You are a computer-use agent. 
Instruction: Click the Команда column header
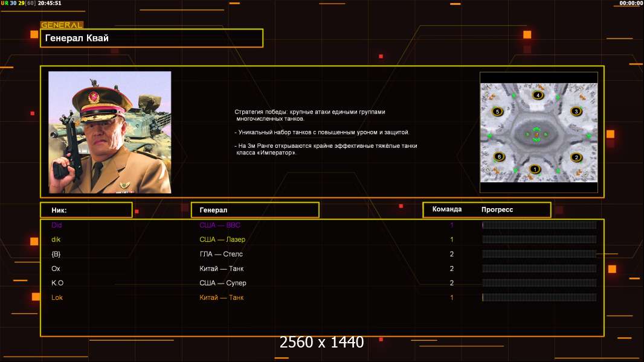coord(447,209)
